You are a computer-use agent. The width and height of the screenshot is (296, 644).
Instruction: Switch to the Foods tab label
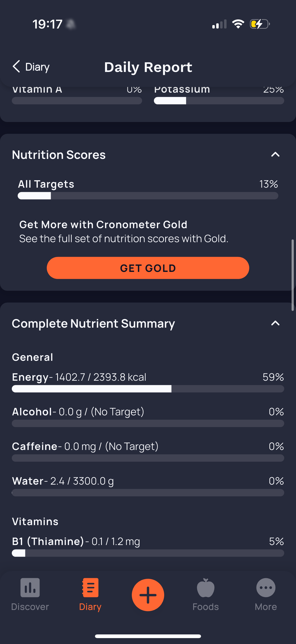click(206, 607)
